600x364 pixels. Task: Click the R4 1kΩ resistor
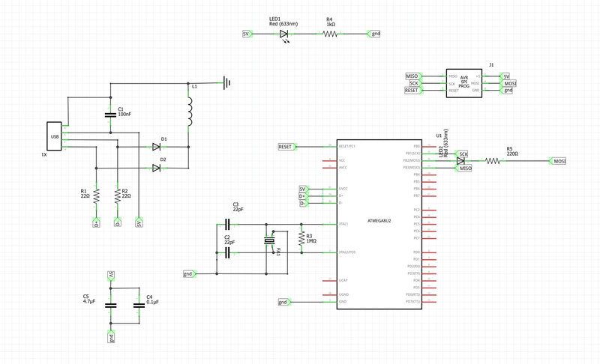(x=330, y=34)
